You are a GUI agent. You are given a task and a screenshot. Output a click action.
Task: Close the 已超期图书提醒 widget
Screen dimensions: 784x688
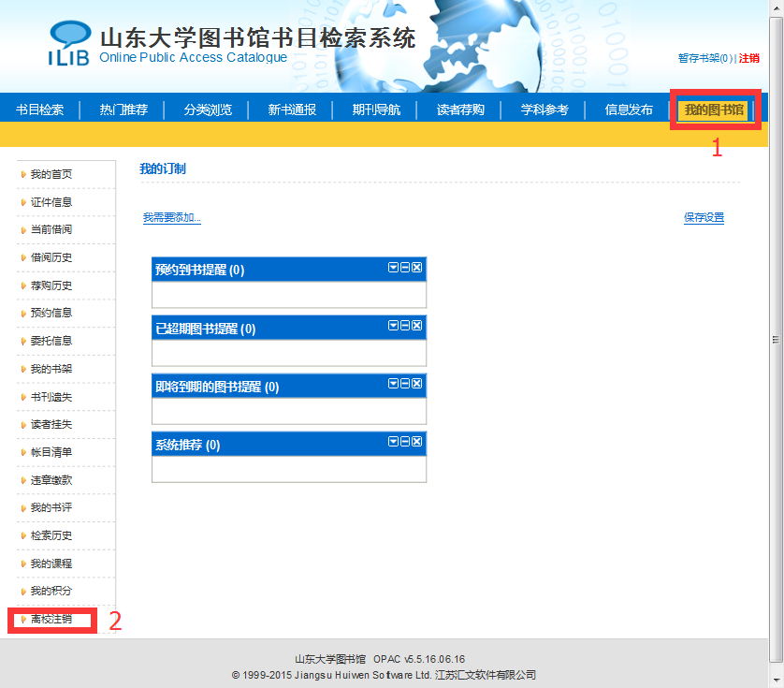417,325
